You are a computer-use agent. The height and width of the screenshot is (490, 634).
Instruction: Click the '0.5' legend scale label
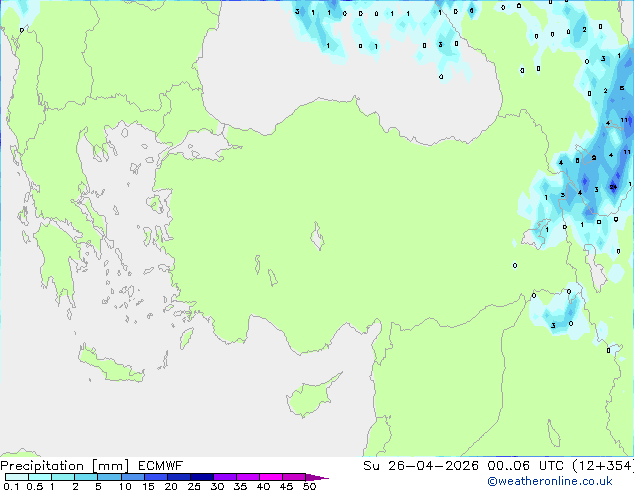pyautogui.click(x=34, y=486)
